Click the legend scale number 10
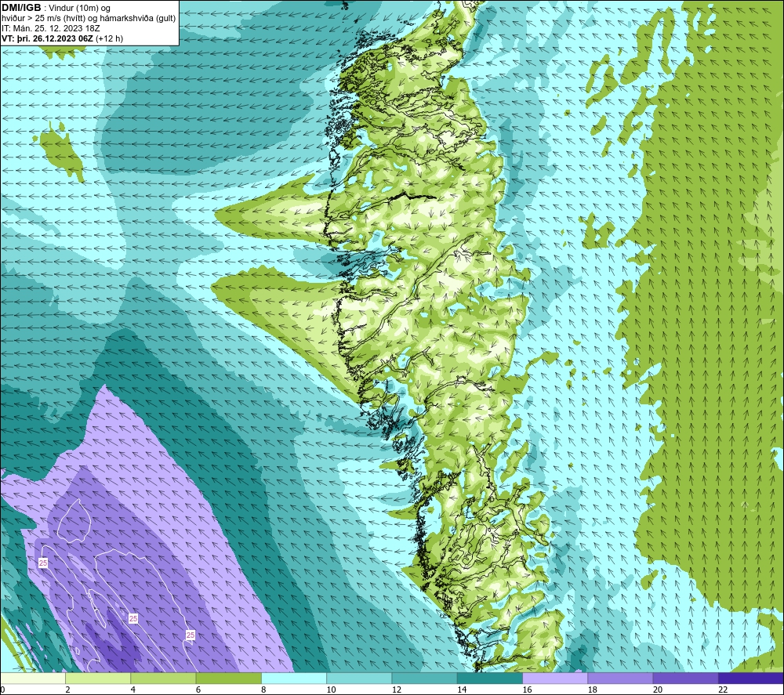Viewport: 784px width, 695px height. click(x=332, y=690)
